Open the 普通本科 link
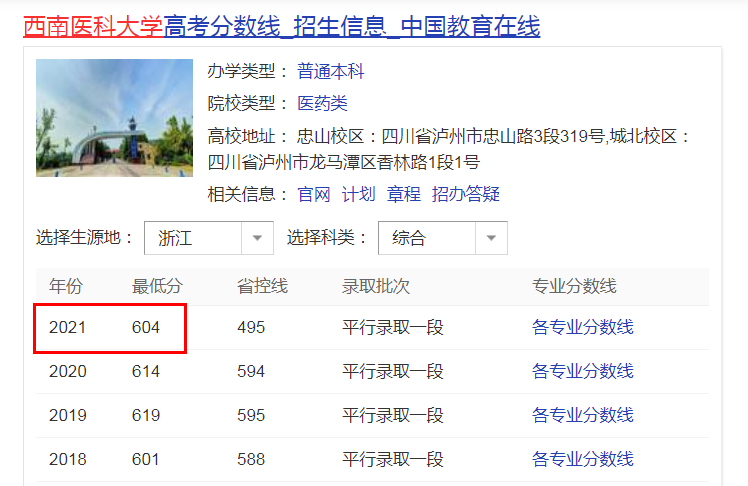 click(x=330, y=72)
